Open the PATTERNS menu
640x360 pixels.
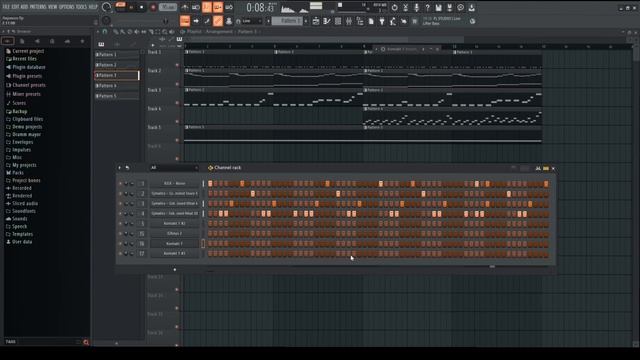[38, 7]
